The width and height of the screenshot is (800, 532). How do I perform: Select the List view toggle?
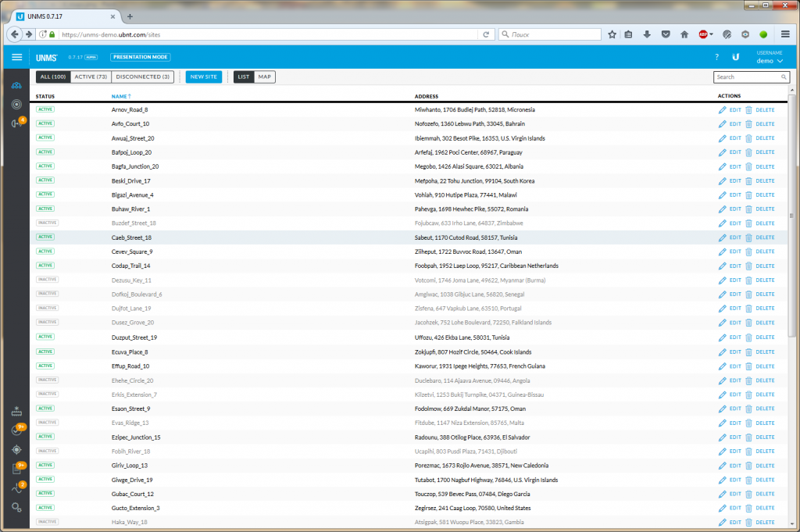244,77
